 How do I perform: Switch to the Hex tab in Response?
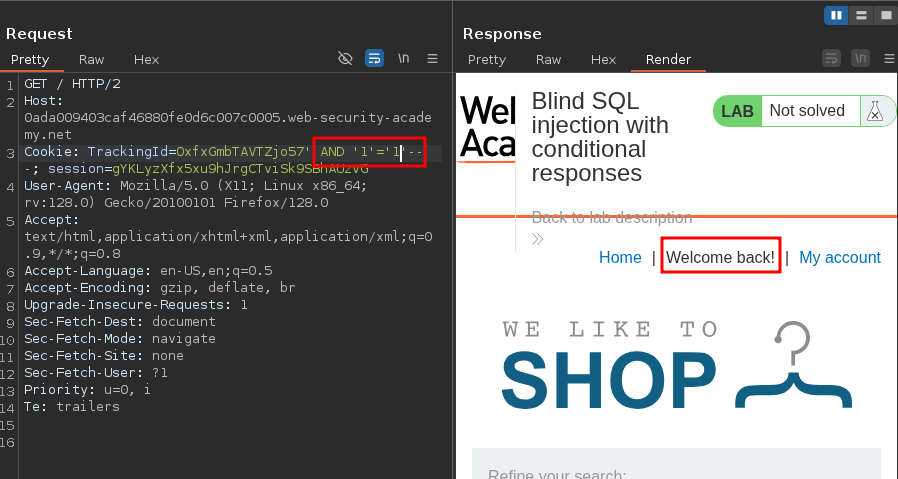coord(603,59)
